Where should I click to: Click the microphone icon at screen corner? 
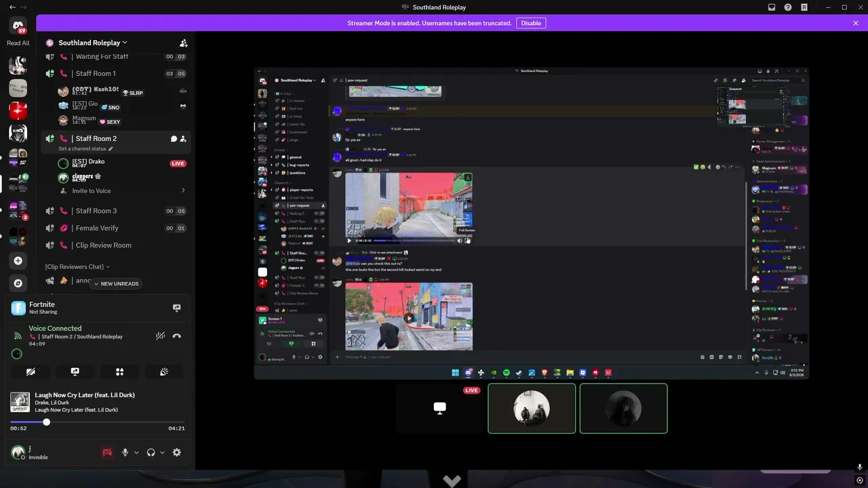[x=860, y=468]
